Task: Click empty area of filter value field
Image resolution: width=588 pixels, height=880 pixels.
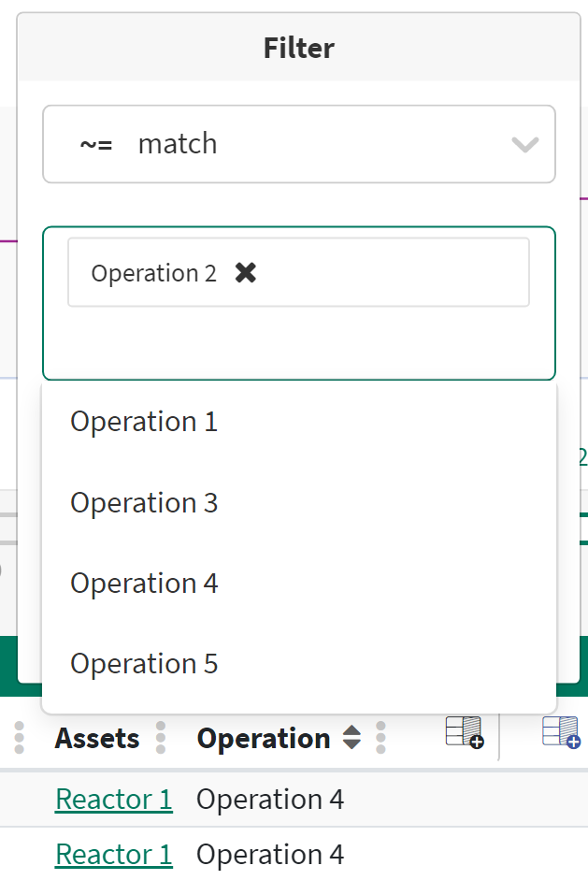Action: (x=299, y=344)
